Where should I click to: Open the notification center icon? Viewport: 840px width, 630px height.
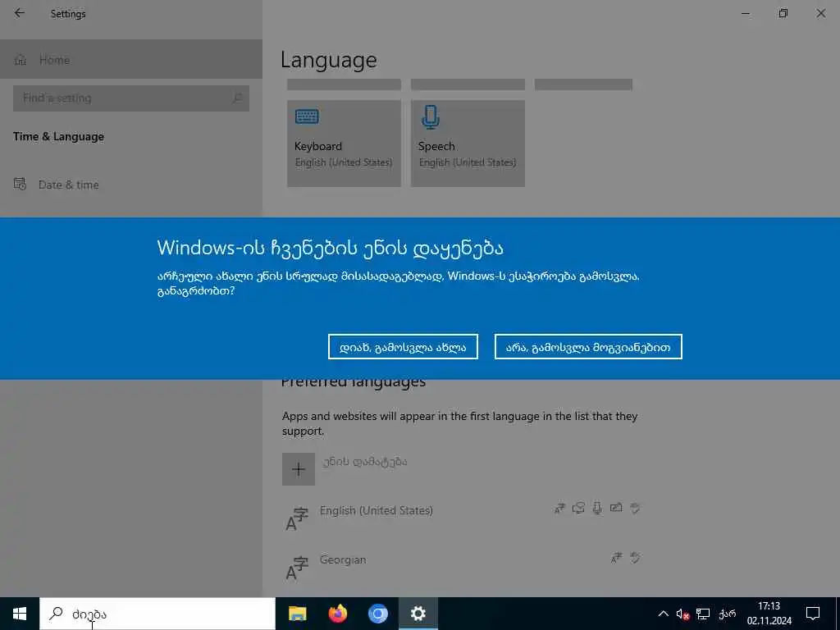coord(813,614)
